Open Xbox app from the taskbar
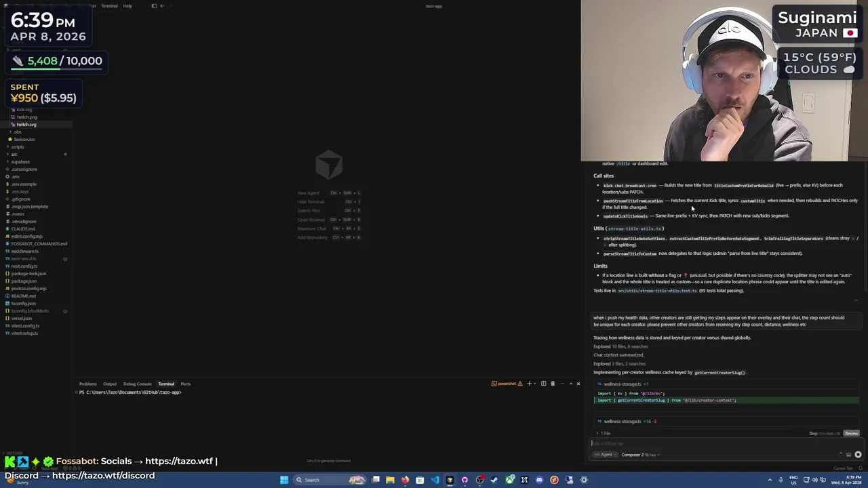This screenshot has width=868, height=488. click(509, 480)
